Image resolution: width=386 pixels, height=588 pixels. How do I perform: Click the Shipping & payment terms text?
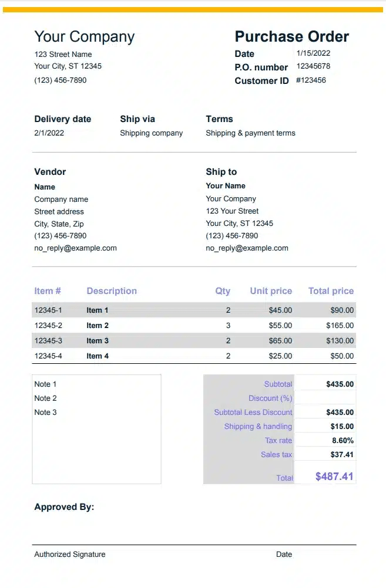click(250, 133)
